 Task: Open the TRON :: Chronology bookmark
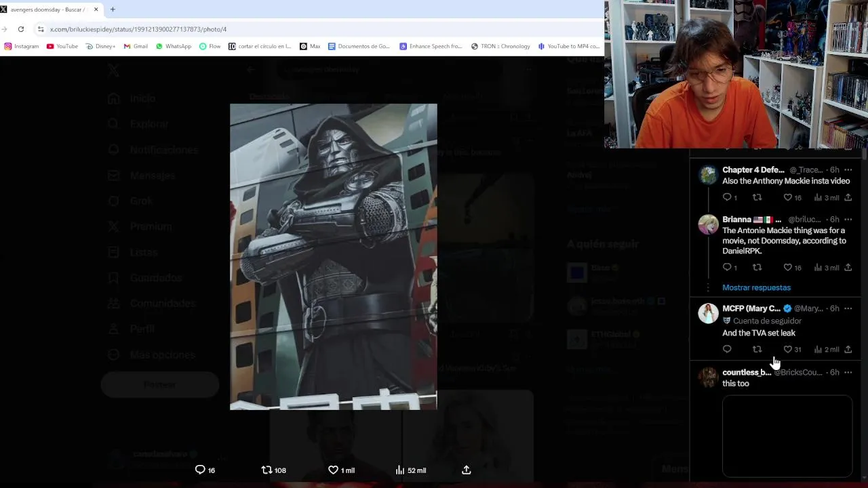point(501,46)
